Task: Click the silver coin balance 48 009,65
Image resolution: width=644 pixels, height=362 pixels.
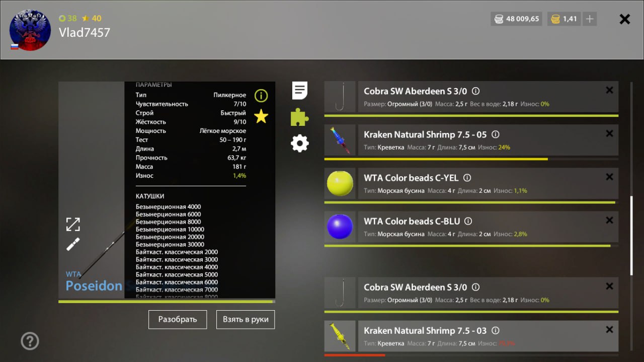Action: click(x=516, y=19)
